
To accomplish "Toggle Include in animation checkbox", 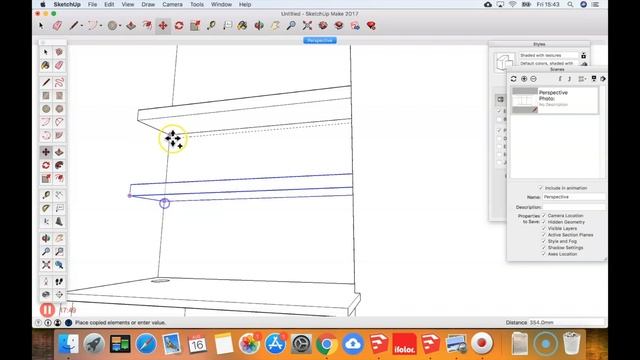I will pyautogui.click(x=540, y=188).
